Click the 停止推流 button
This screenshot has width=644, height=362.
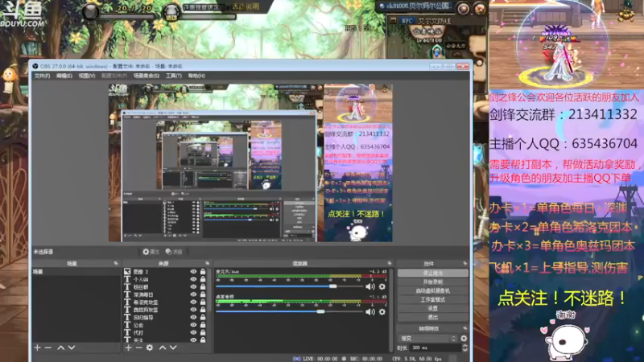(432, 273)
